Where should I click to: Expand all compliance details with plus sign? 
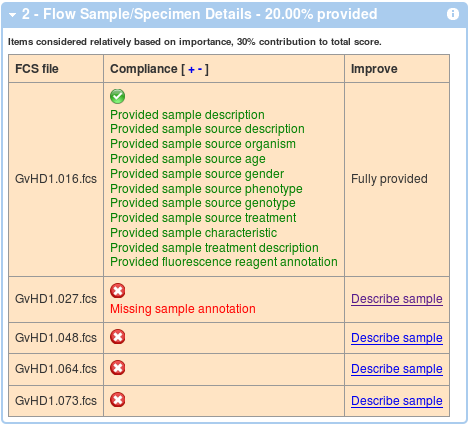tap(191, 70)
